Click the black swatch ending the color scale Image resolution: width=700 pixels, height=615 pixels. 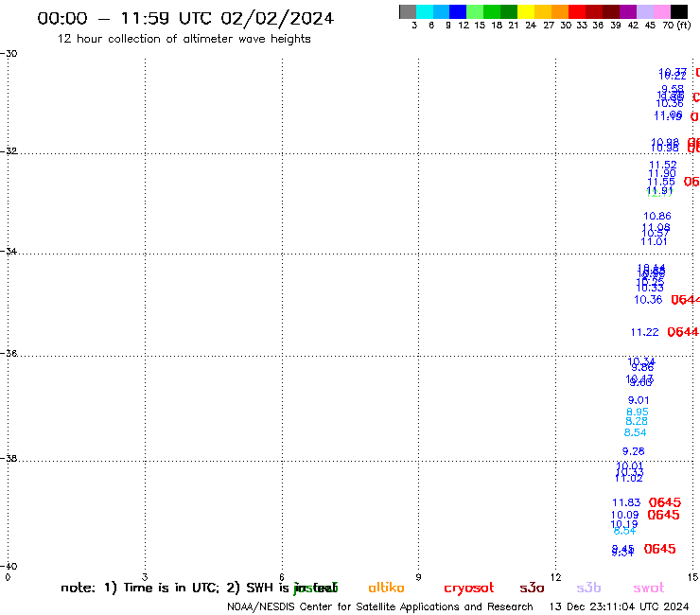[x=679, y=11]
